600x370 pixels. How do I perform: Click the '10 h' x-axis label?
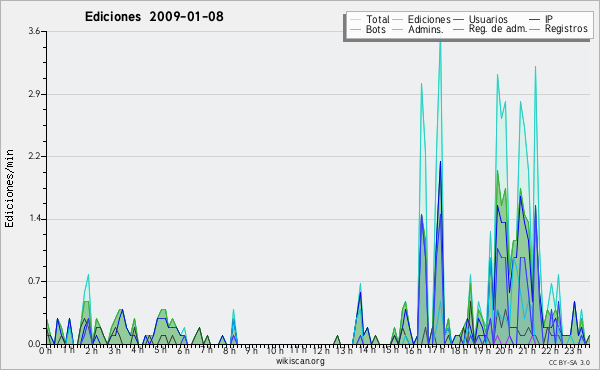coord(275,351)
